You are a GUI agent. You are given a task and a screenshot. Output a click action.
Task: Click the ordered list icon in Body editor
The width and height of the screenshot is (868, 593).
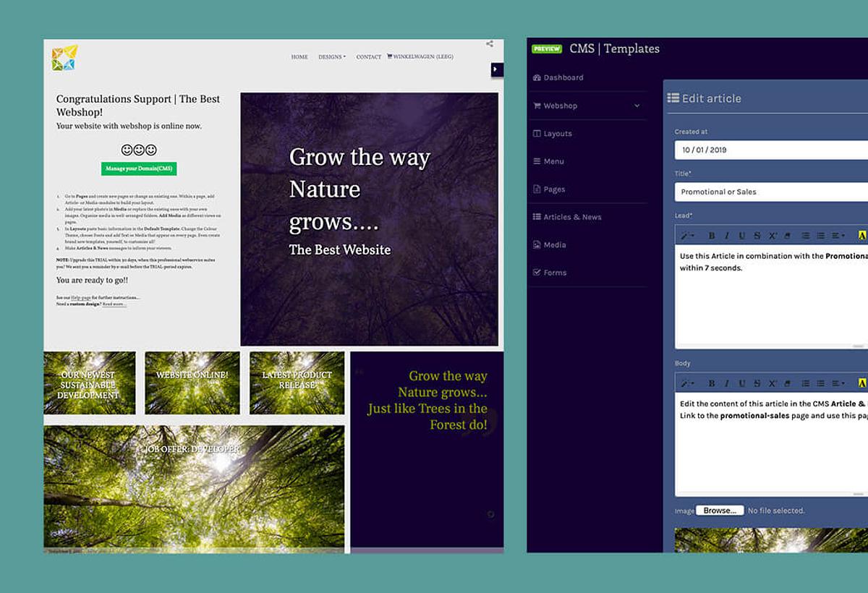[820, 383]
